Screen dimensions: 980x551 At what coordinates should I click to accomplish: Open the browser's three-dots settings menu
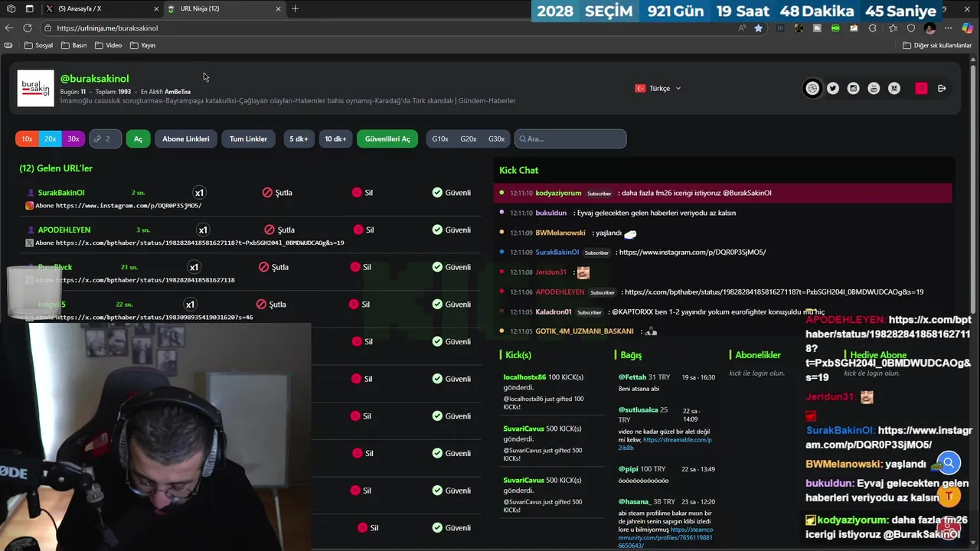(949, 28)
